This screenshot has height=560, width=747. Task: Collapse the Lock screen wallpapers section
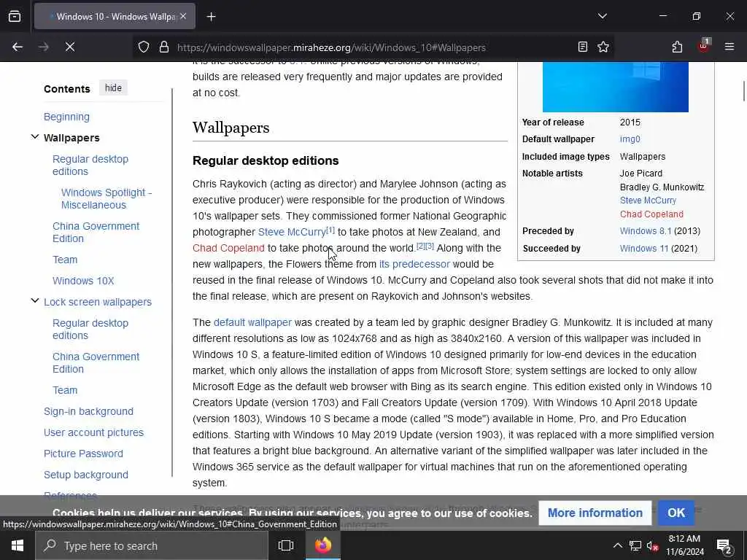pyautogui.click(x=35, y=301)
